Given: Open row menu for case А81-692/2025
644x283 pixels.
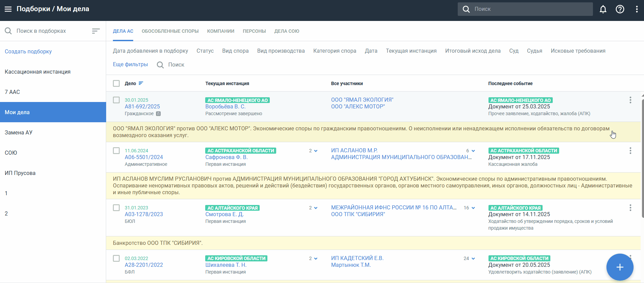Looking at the screenshot, I should click(630, 100).
